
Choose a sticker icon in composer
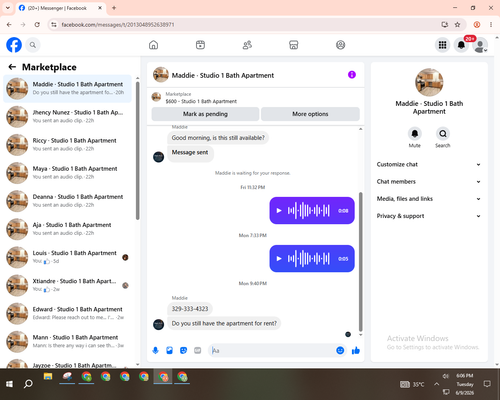pyautogui.click(x=183, y=350)
